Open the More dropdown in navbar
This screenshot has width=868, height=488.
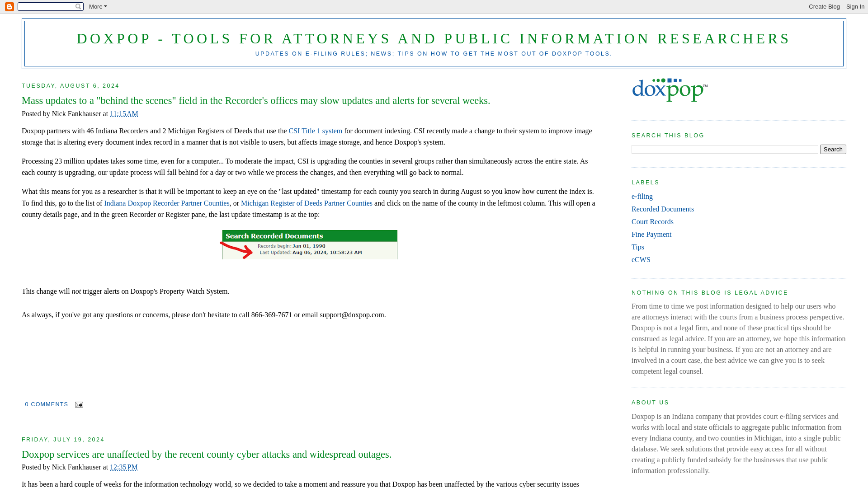tap(98, 6)
